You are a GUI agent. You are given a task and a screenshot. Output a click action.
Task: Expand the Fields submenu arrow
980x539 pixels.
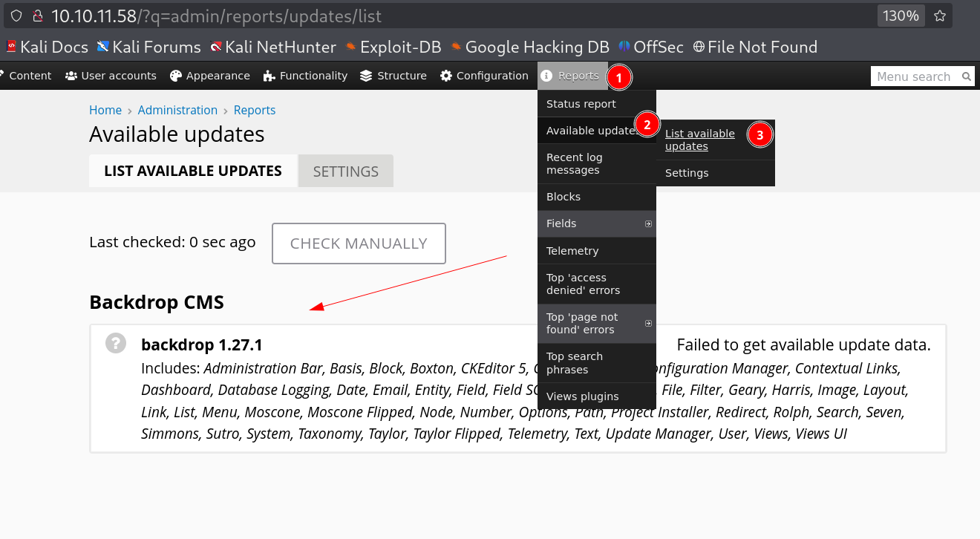tap(648, 223)
